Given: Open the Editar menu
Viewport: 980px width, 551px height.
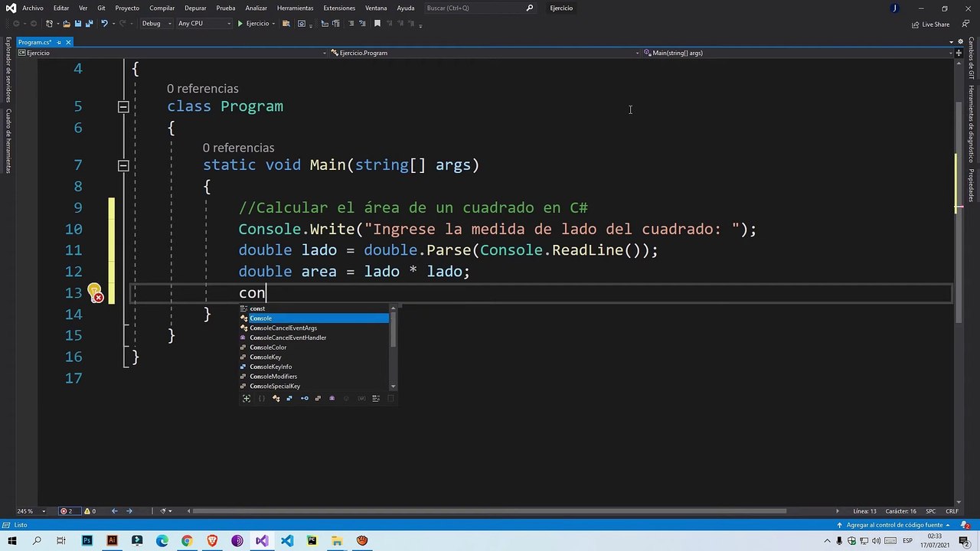Looking at the screenshot, I should coord(61,8).
